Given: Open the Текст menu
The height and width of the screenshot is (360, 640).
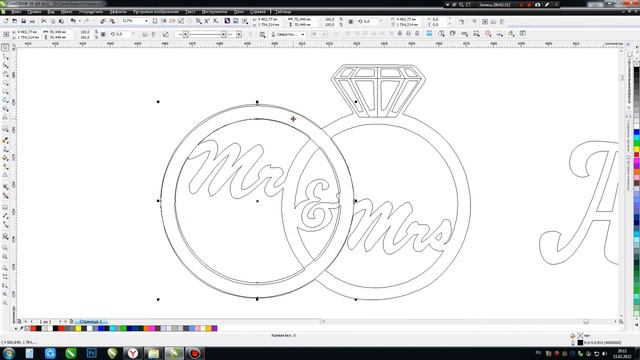Looking at the screenshot, I should (190, 12).
